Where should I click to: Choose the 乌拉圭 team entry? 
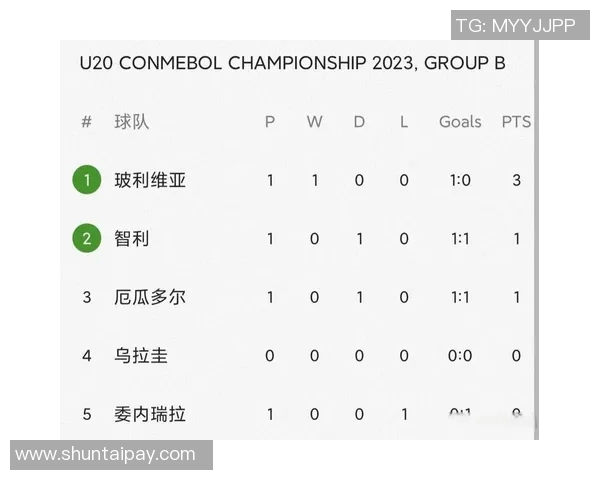coord(141,355)
